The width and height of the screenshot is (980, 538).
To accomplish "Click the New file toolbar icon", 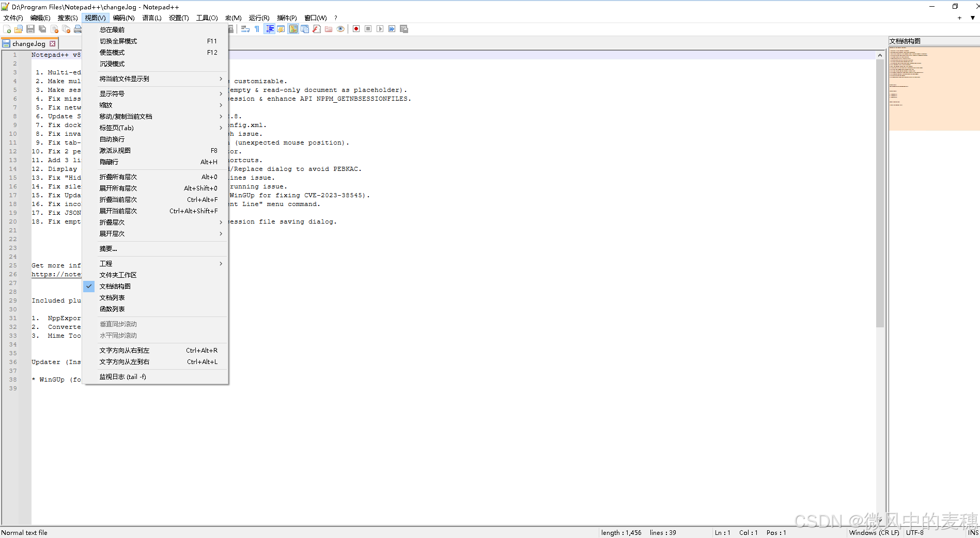I will click(x=7, y=29).
